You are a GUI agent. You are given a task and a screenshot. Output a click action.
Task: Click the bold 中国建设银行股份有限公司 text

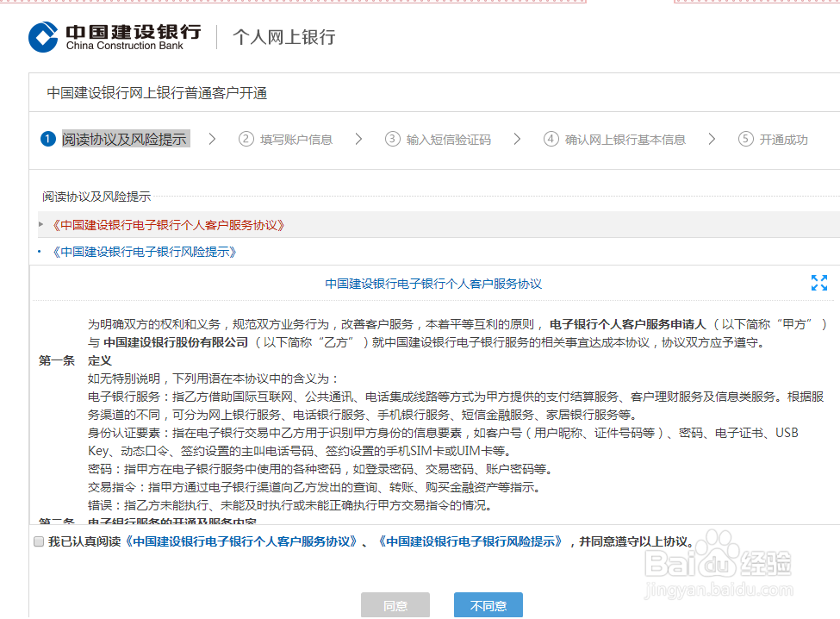pos(176,342)
